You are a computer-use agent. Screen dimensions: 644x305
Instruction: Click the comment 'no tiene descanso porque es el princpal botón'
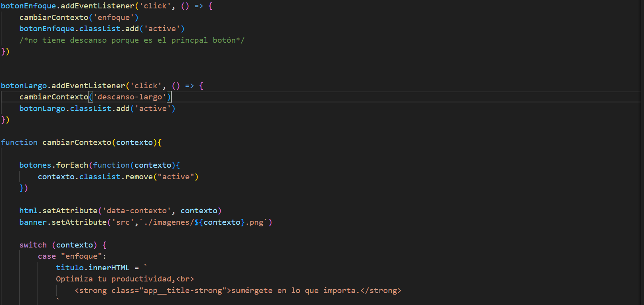point(132,40)
